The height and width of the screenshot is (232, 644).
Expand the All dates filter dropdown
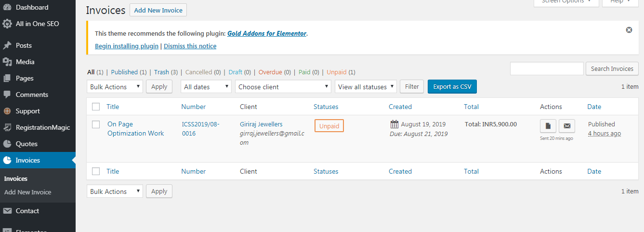(x=206, y=87)
